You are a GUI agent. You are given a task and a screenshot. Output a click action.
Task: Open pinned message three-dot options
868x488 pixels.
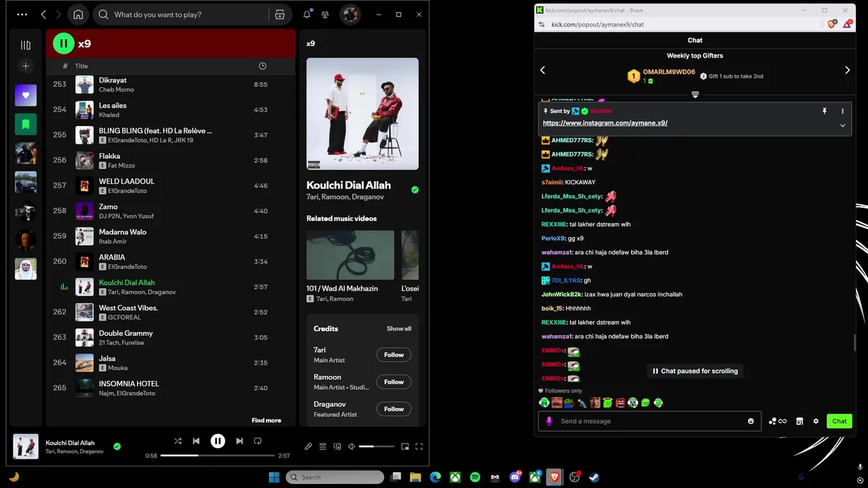coord(843,111)
